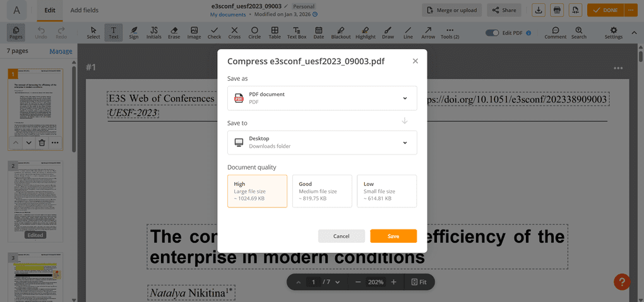The image size is (644, 302).
Task: Open the page number dropdown chevron
Action: 338,282
